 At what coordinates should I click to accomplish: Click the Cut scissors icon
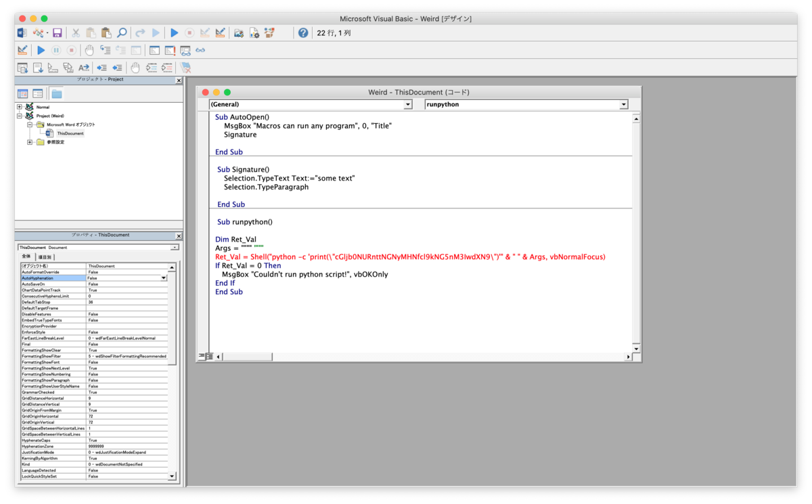[x=76, y=32]
